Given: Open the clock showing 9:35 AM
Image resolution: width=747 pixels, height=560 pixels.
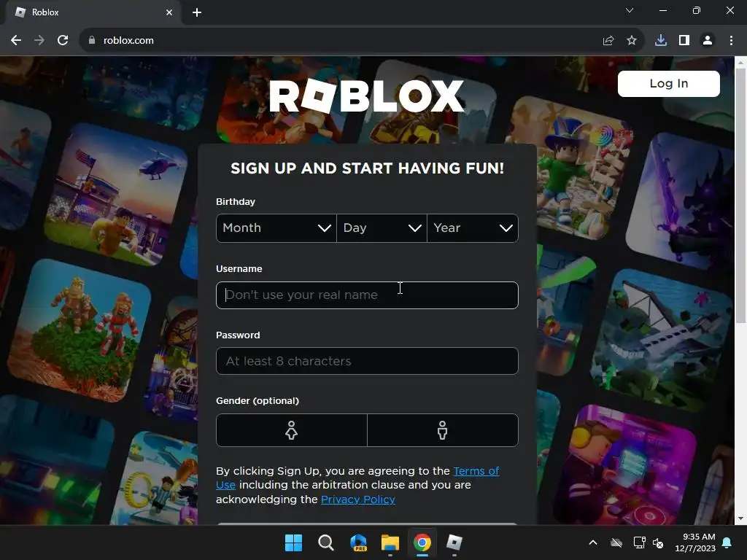Looking at the screenshot, I should pos(695,542).
